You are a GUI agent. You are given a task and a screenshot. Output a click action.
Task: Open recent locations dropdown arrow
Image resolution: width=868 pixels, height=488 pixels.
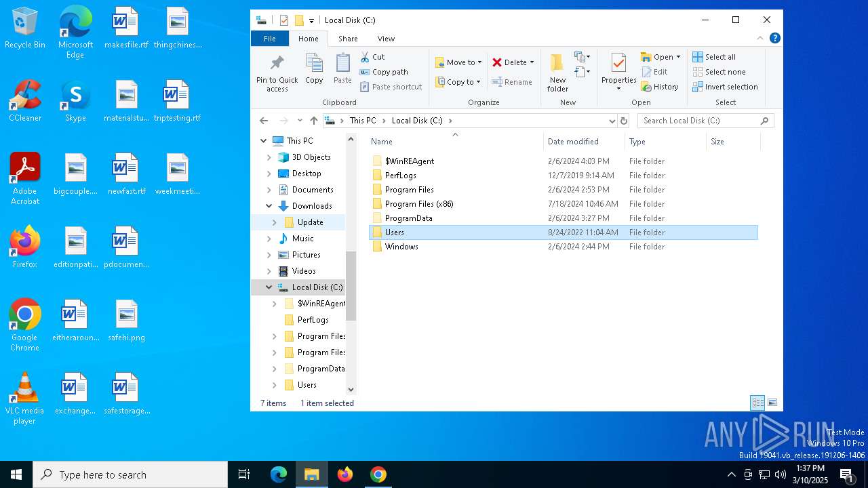coord(300,121)
